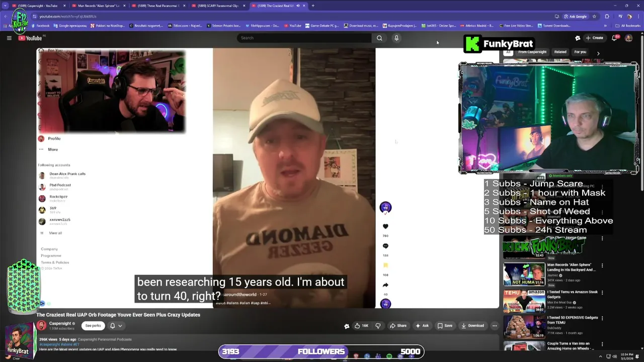Dislike the video with thumbs down

378,326
